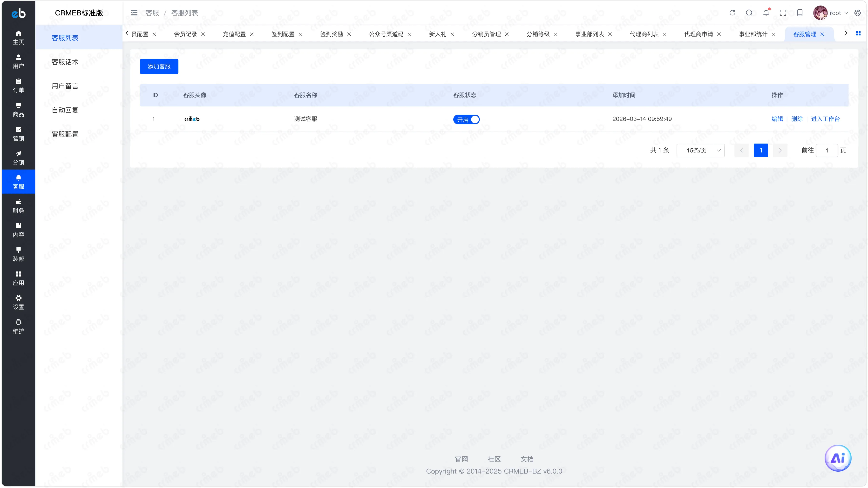Switch to the 充值配置 tab

pos(234,34)
